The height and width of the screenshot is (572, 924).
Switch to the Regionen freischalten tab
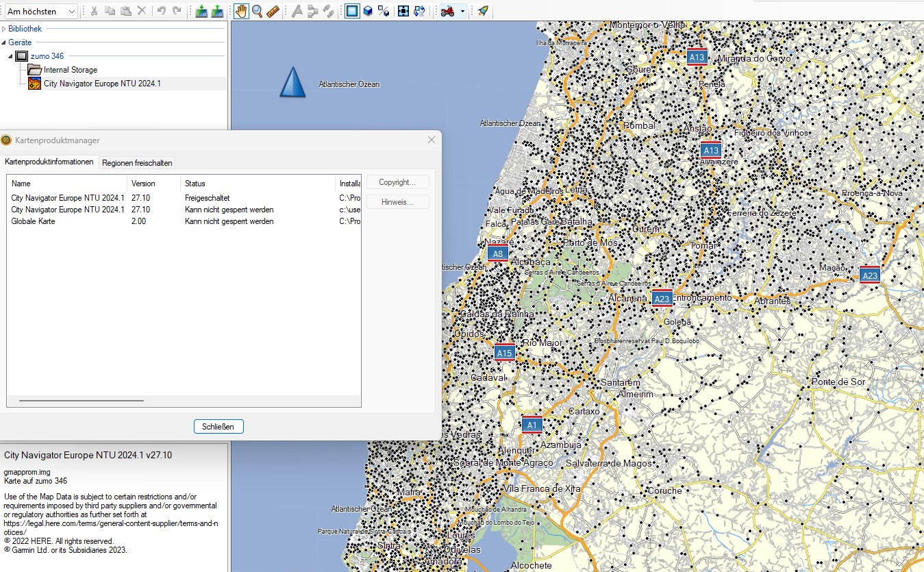137,163
